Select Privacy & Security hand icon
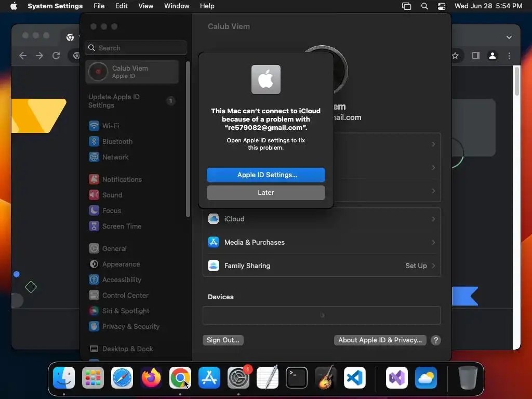The image size is (532, 399). coord(94,327)
